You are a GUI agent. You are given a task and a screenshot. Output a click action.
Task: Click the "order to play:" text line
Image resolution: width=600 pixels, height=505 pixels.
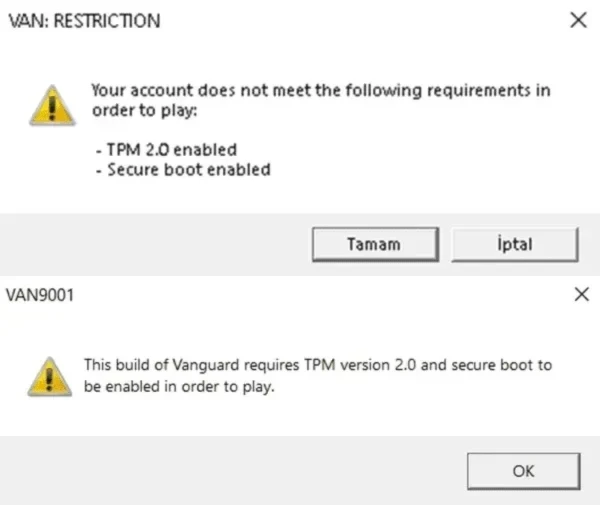click(x=144, y=111)
